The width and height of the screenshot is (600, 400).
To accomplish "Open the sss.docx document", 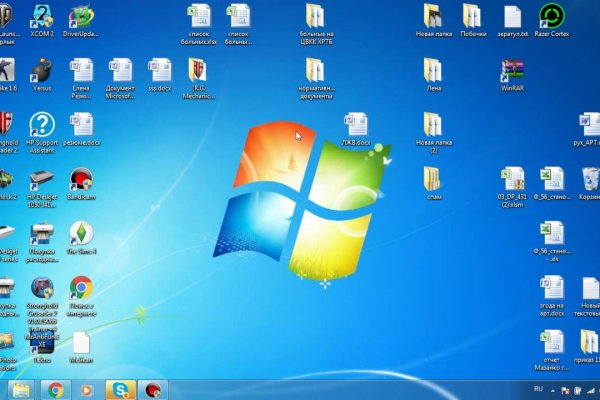I will coord(160,71).
